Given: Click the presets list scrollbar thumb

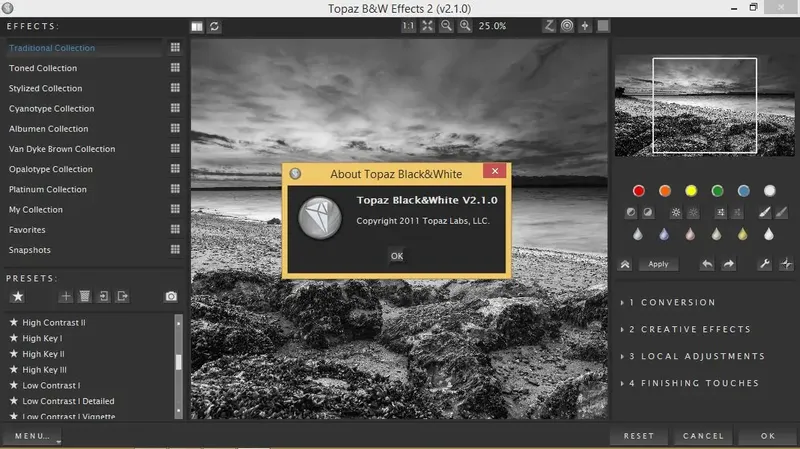Looking at the screenshot, I should (179, 362).
